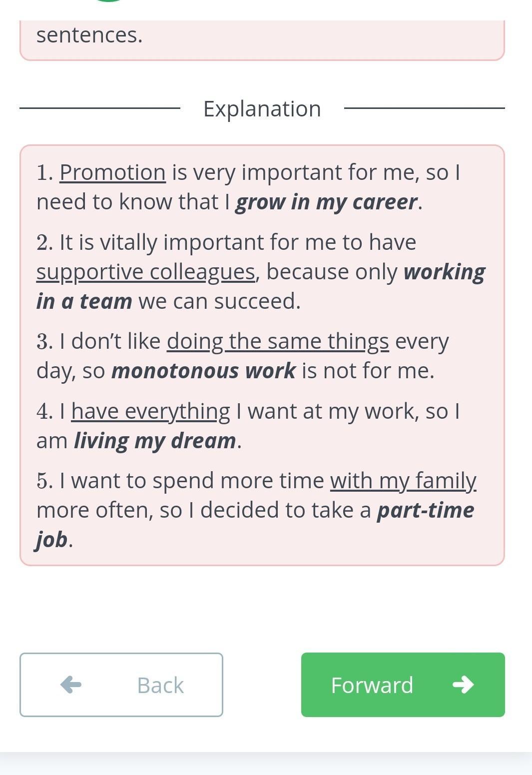
Task: Click the number 2 list marker
Action: pos(44,242)
